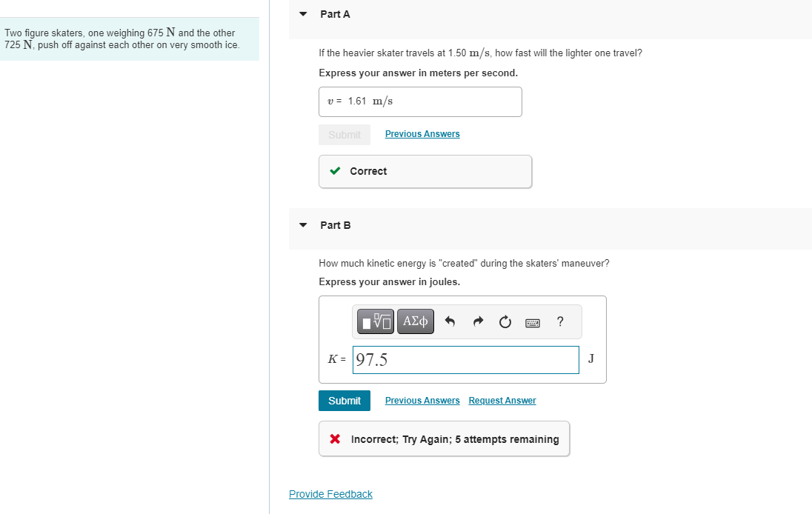Open equation editor help with the ? icon

coord(560,321)
